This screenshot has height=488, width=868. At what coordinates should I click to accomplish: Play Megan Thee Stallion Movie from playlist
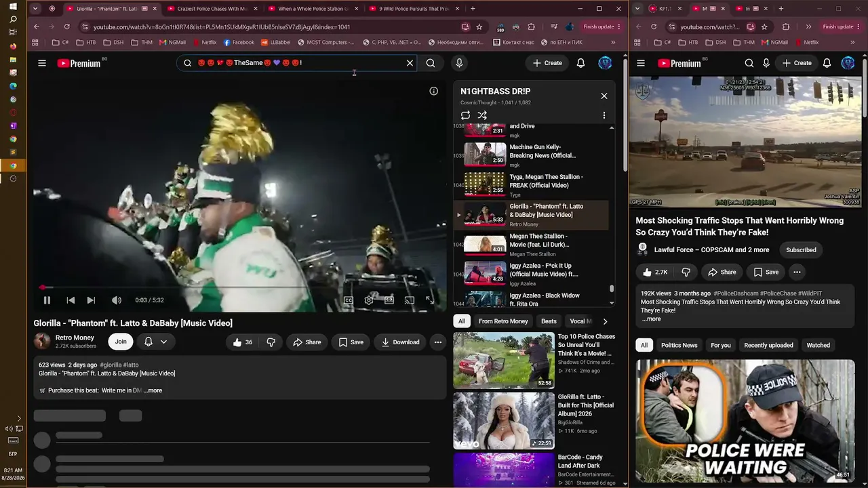pos(531,245)
